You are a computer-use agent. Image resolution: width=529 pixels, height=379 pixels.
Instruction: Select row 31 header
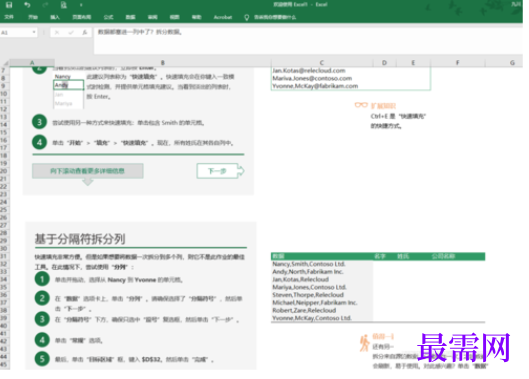click(4, 256)
